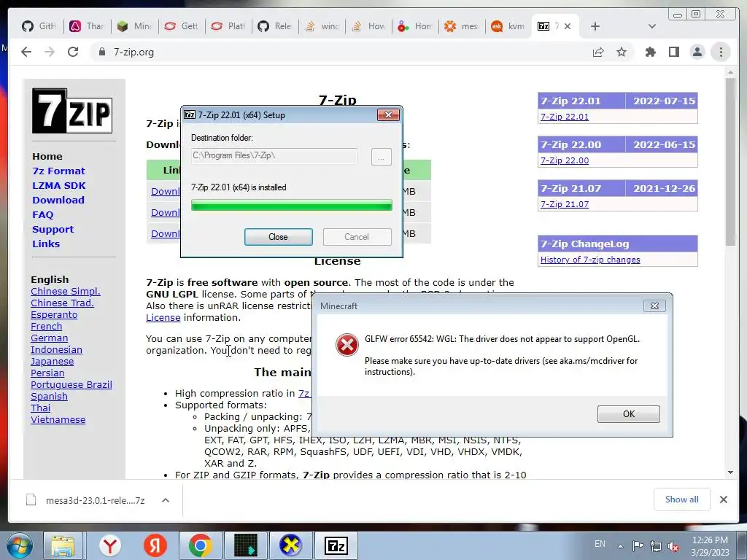The height and width of the screenshot is (560, 747).
Task: Toggle the Chrome side panel icon
Action: [673, 52]
